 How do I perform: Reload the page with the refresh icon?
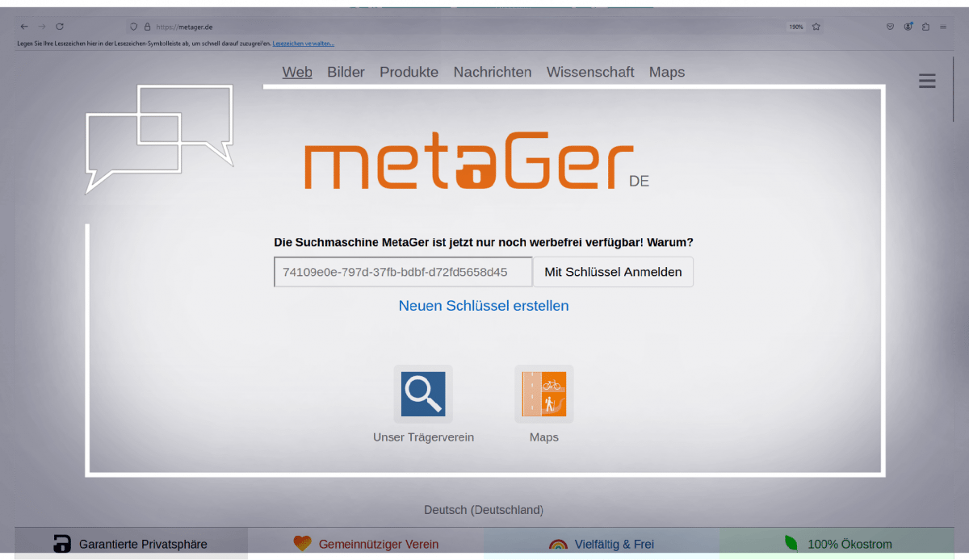[x=60, y=27]
